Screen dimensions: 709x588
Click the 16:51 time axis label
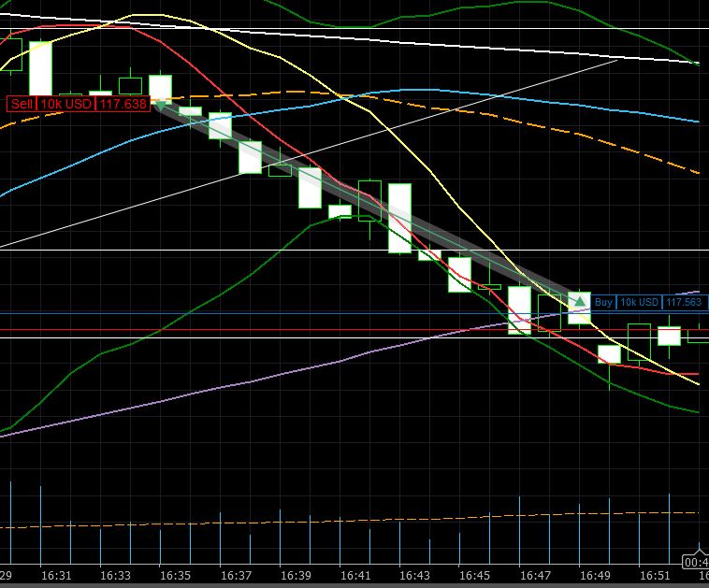coord(655,575)
